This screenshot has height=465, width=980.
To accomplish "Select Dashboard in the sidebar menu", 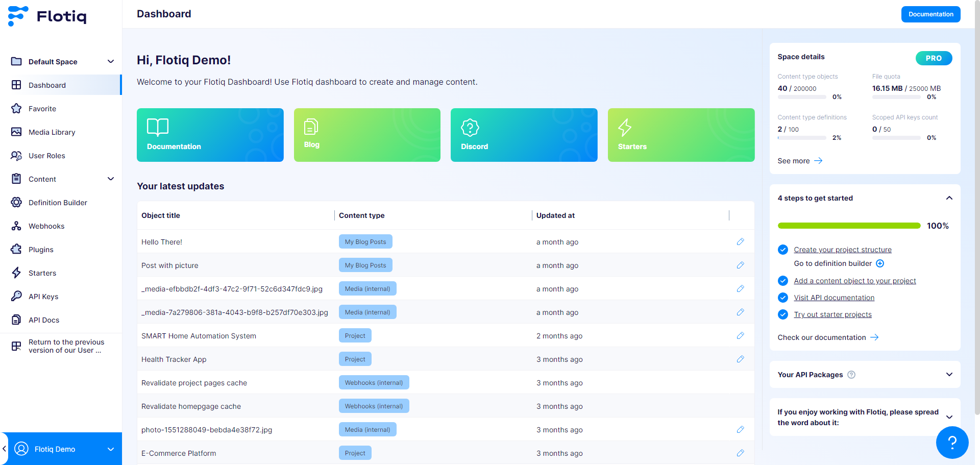I will (48, 85).
